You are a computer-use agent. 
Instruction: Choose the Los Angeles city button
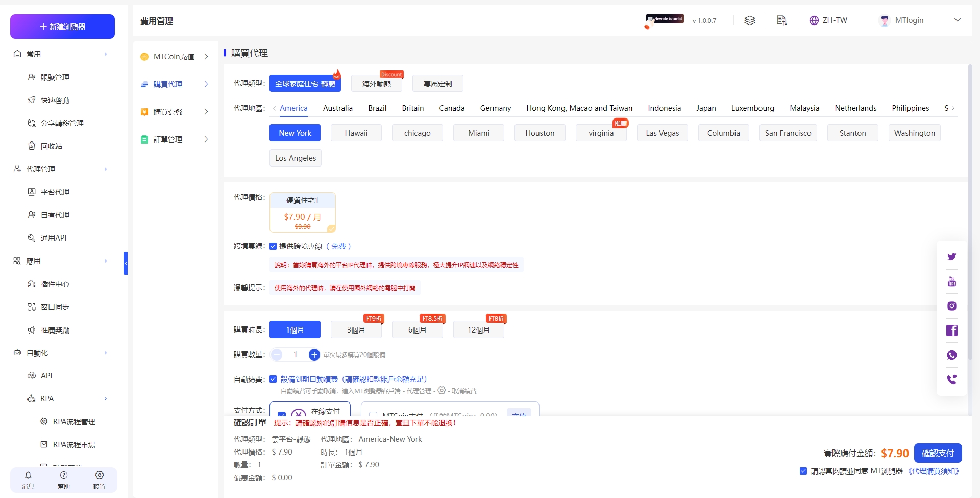(295, 158)
